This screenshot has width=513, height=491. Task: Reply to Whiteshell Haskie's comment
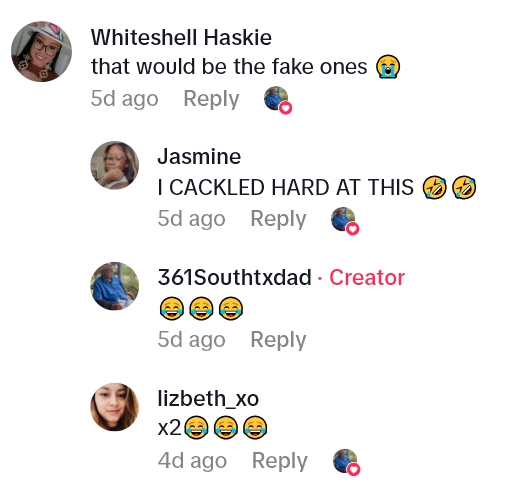[211, 99]
